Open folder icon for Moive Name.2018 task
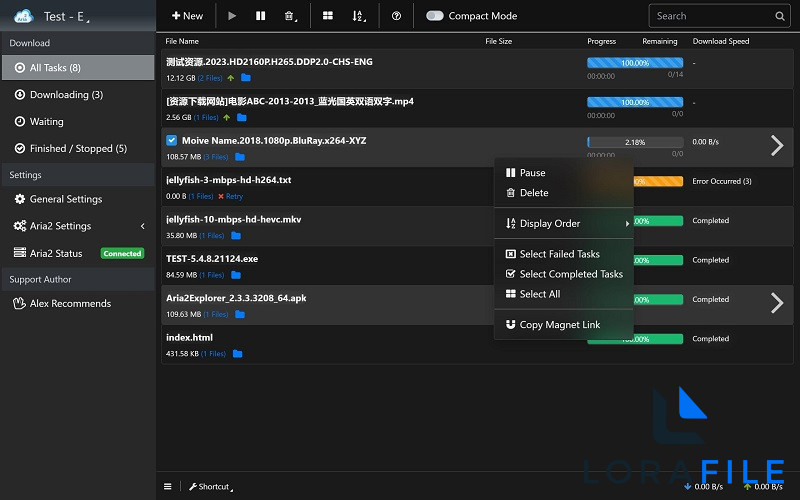 click(x=240, y=157)
